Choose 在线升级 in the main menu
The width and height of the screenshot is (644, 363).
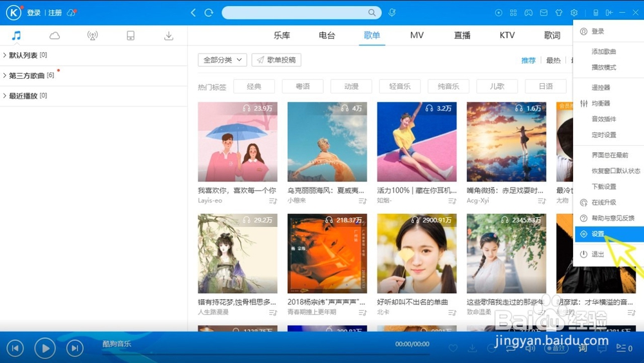click(609, 202)
